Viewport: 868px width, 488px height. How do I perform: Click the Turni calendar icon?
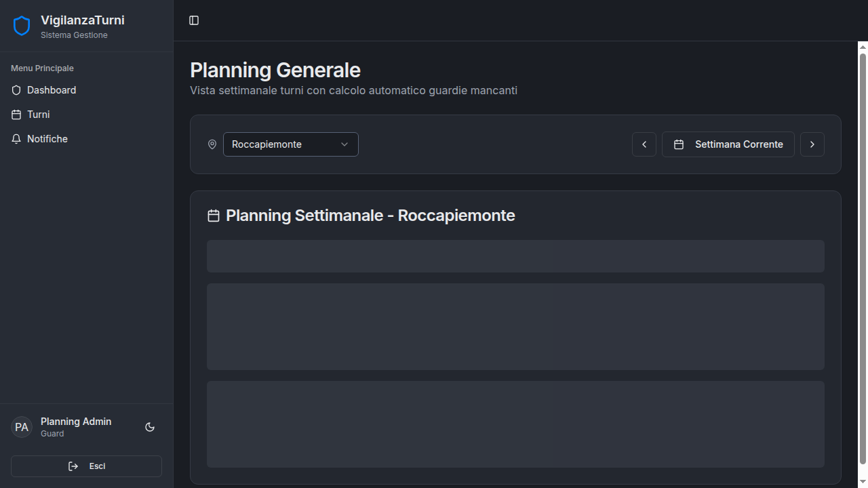[17, 115]
